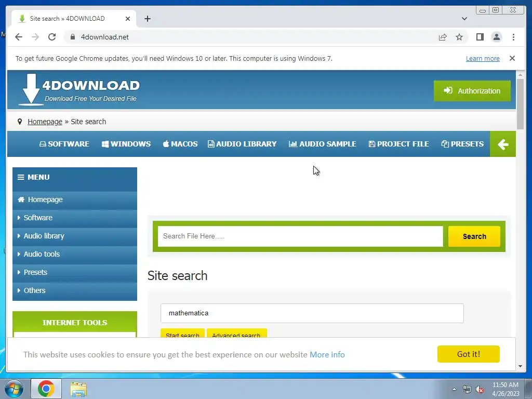Open More info cookie link

[327, 354]
